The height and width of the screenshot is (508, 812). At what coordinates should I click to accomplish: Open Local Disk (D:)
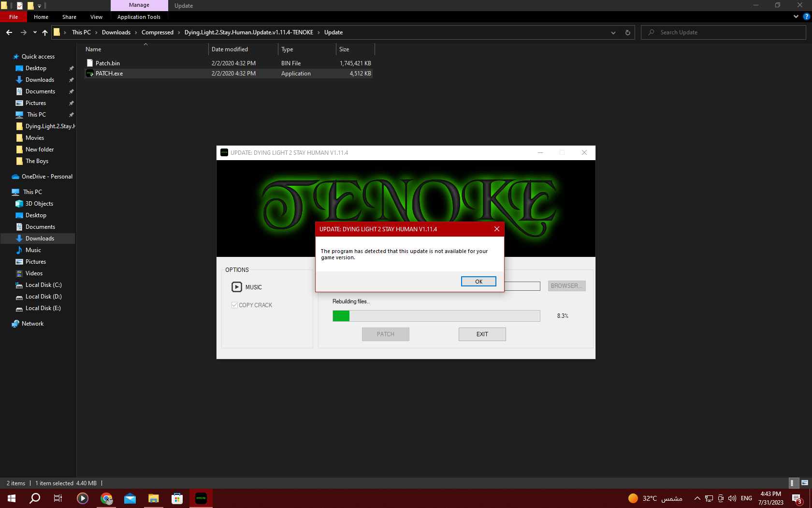pos(43,297)
